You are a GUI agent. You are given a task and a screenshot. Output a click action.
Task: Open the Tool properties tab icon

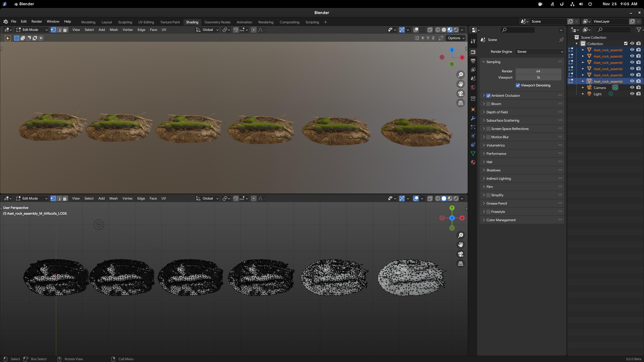pos(473,41)
